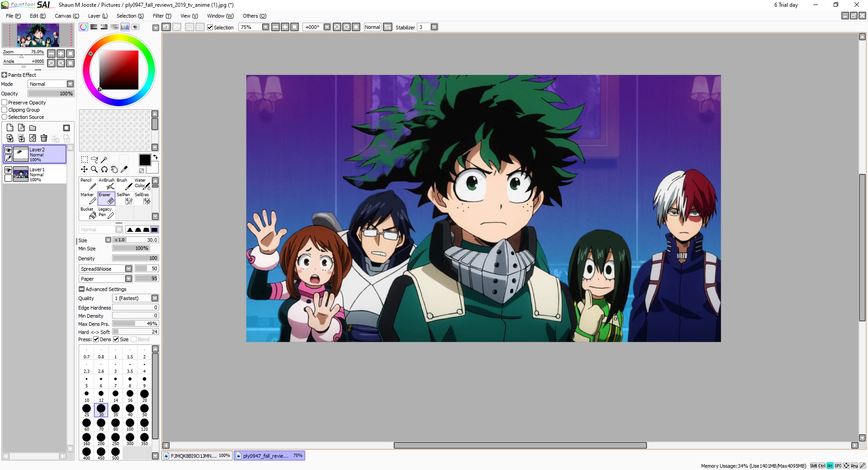
Task: Toggle the Press Size checkbox
Action: [116, 339]
